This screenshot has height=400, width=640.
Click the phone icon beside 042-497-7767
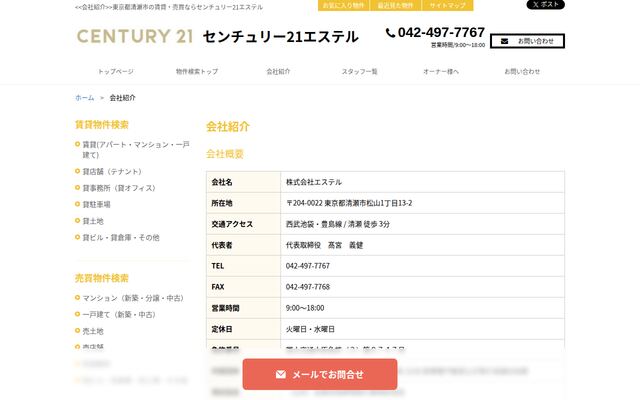390,33
